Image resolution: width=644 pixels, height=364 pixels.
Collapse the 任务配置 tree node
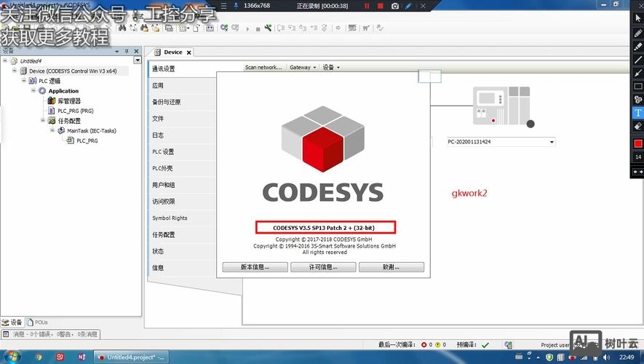43,120
